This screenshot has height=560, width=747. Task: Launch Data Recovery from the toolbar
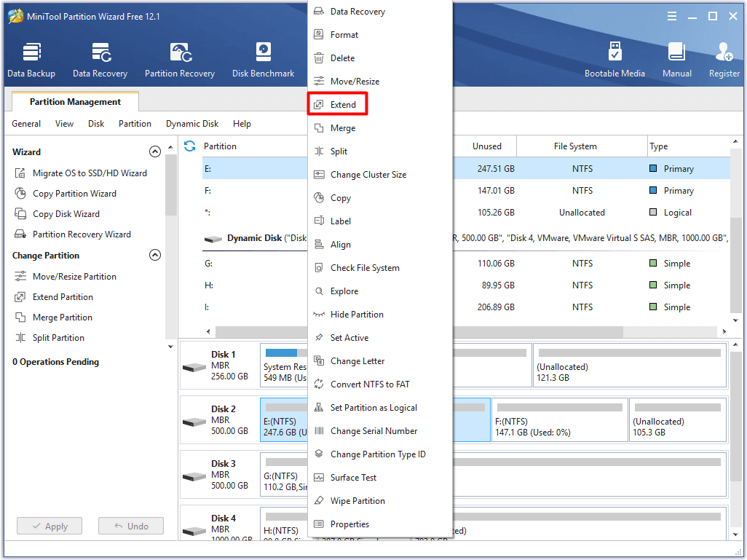[100, 60]
